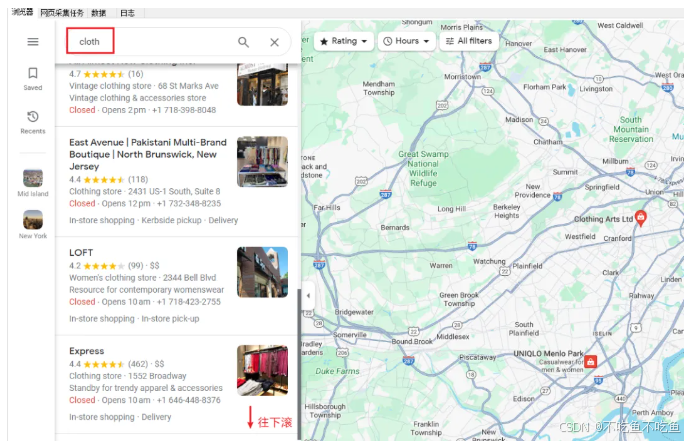689x441 pixels.
Task: Clear the search with X icon
Action: pyautogui.click(x=275, y=42)
